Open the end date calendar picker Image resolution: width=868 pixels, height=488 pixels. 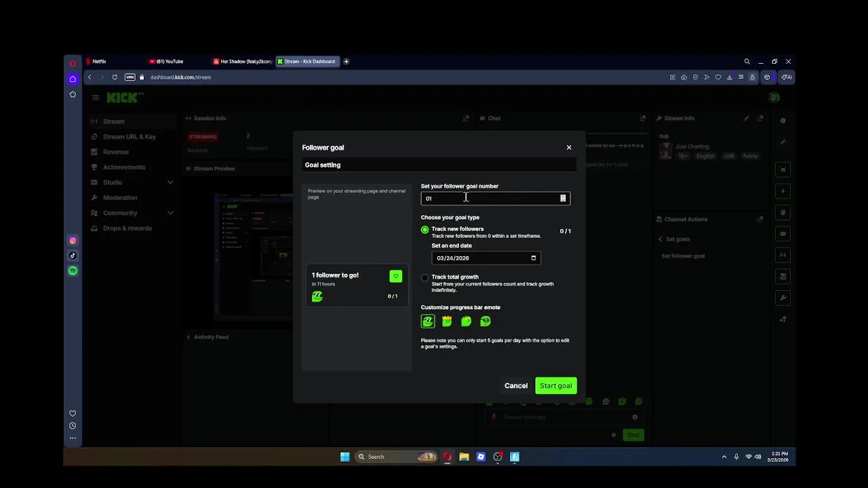(534, 258)
